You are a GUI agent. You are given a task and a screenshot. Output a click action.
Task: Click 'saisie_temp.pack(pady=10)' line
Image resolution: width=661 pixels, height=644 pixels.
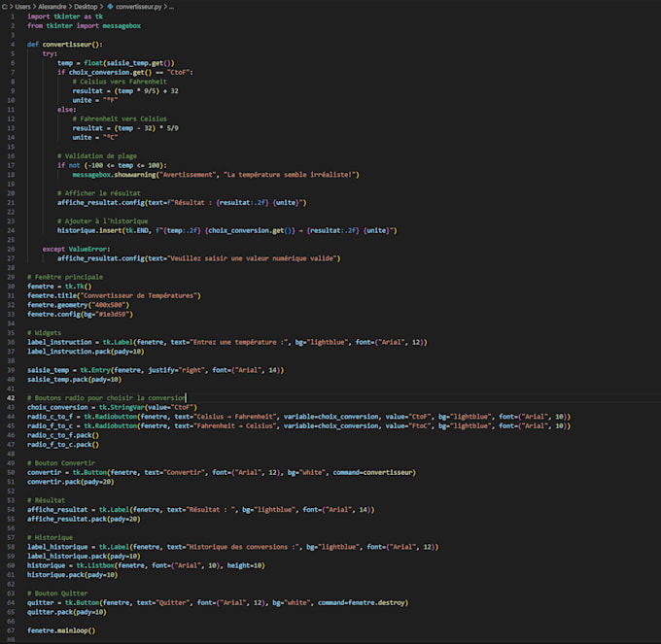pyautogui.click(x=74, y=380)
